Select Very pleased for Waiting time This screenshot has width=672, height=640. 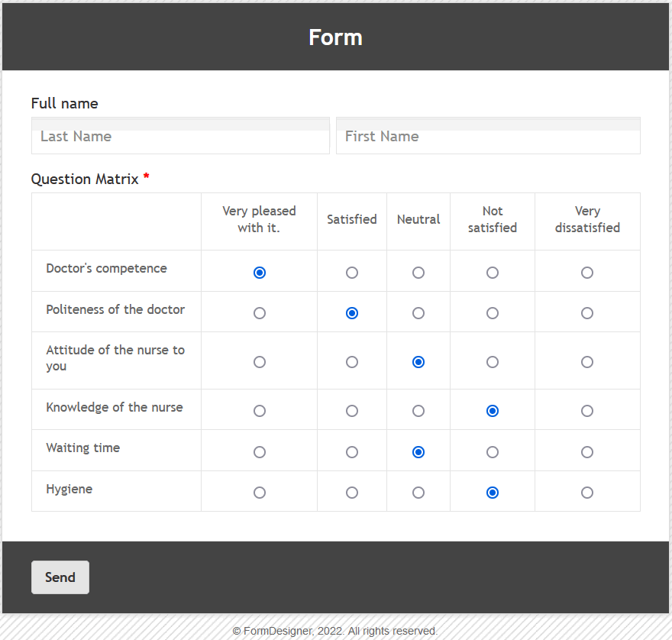(x=260, y=452)
